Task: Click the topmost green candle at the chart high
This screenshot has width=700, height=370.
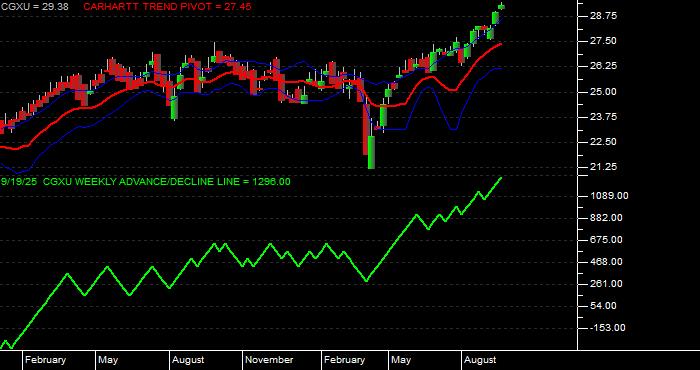Action: tap(502, 6)
